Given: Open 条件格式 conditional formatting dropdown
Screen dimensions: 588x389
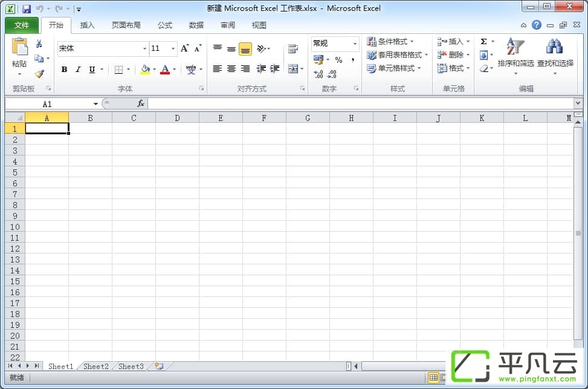Looking at the screenshot, I should pyautogui.click(x=390, y=41).
